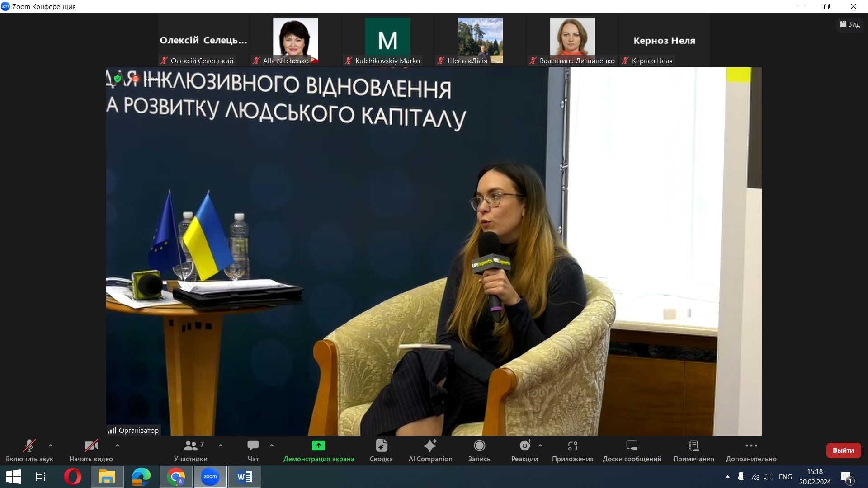Expand the arrow next to Участники
Viewport: 868px width, 488px height.
click(x=221, y=446)
